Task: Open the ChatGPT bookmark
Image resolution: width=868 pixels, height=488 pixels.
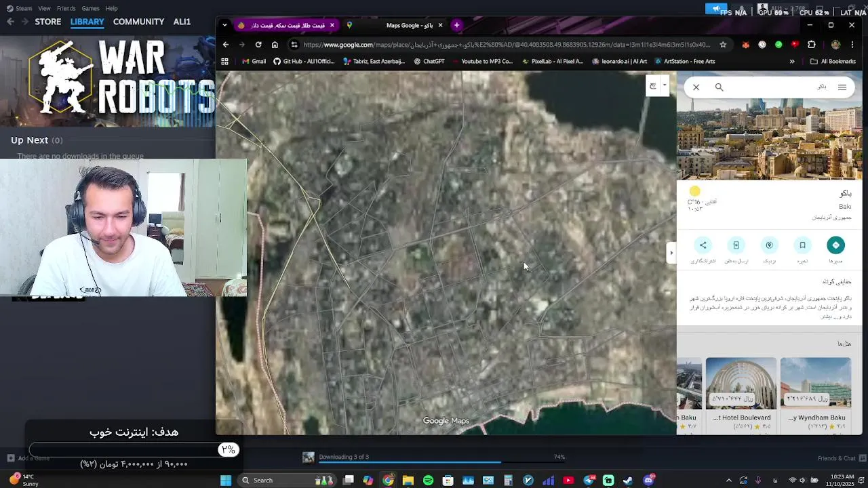Action: pyautogui.click(x=429, y=61)
